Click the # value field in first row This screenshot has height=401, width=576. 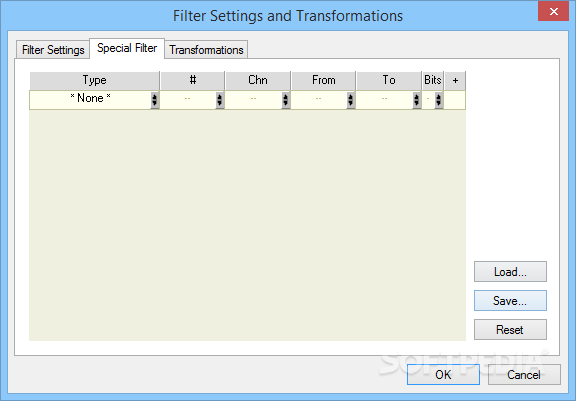click(188, 100)
